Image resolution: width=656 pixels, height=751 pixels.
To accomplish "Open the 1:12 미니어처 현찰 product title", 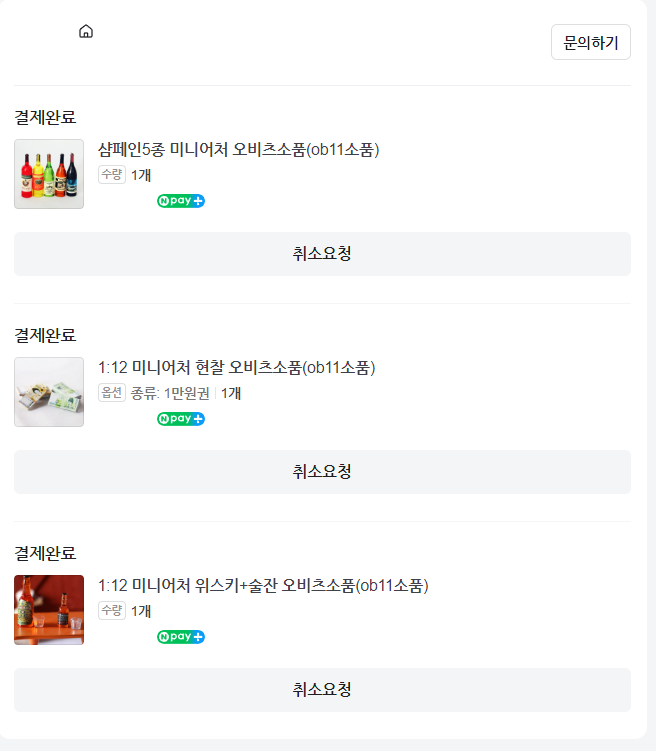I will point(236,368).
